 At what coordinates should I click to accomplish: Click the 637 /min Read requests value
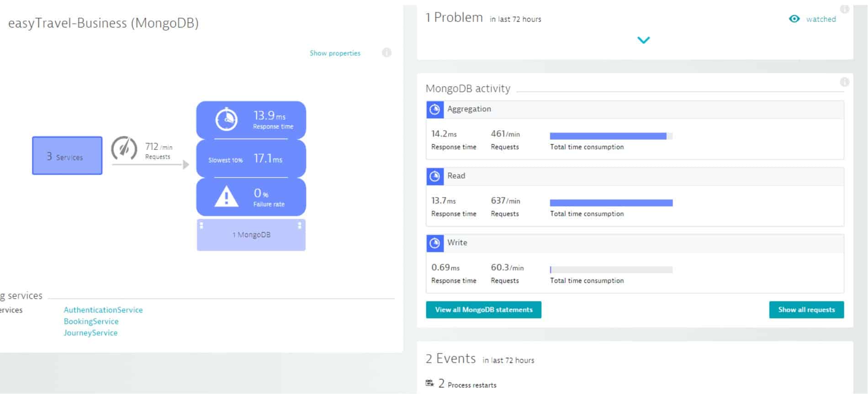pos(506,201)
